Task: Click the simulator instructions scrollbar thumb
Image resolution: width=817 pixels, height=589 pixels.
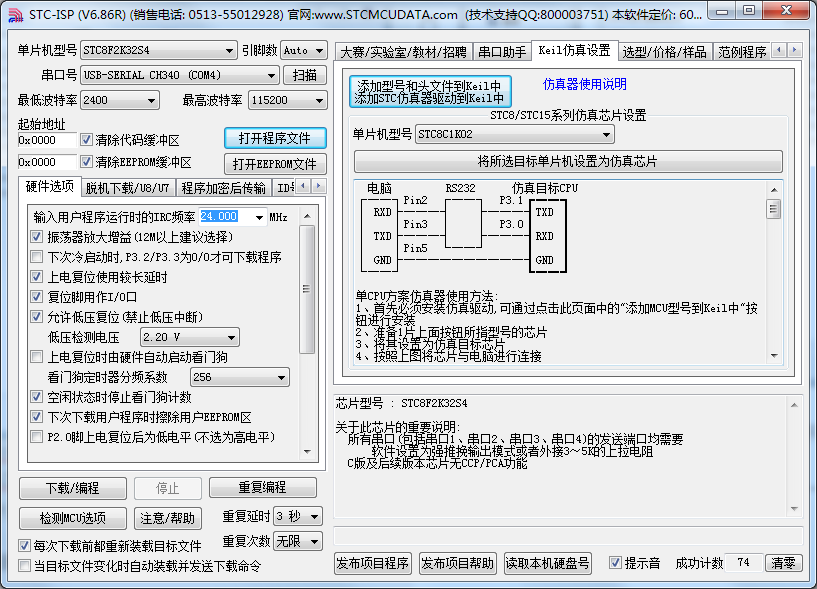Action: [774, 210]
